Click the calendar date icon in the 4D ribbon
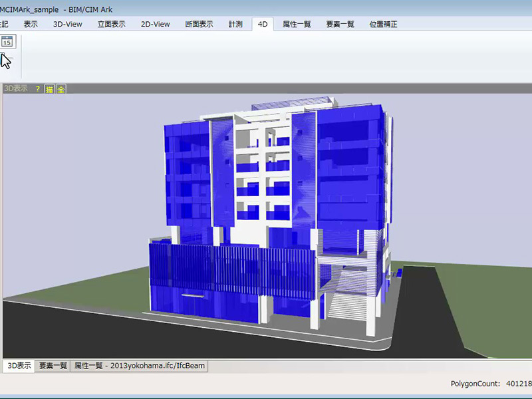This screenshot has width=532, height=399. [7, 41]
